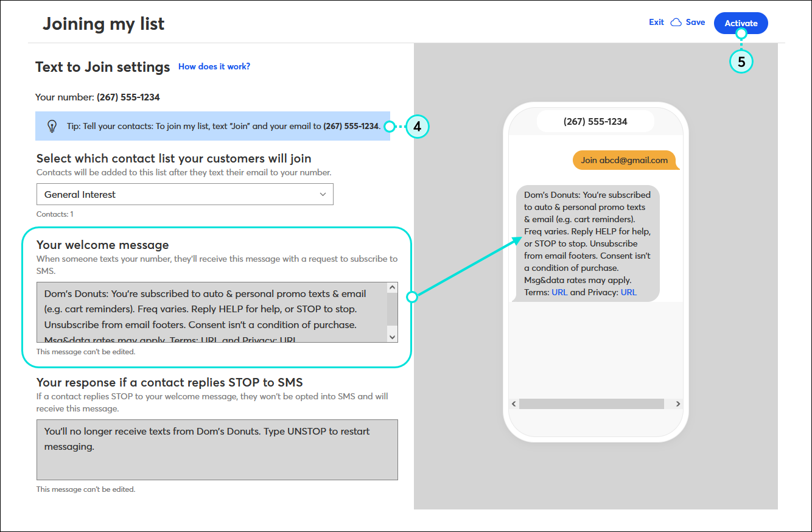
Task: Click the 'Your welcome message' heading
Action: (x=103, y=245)
